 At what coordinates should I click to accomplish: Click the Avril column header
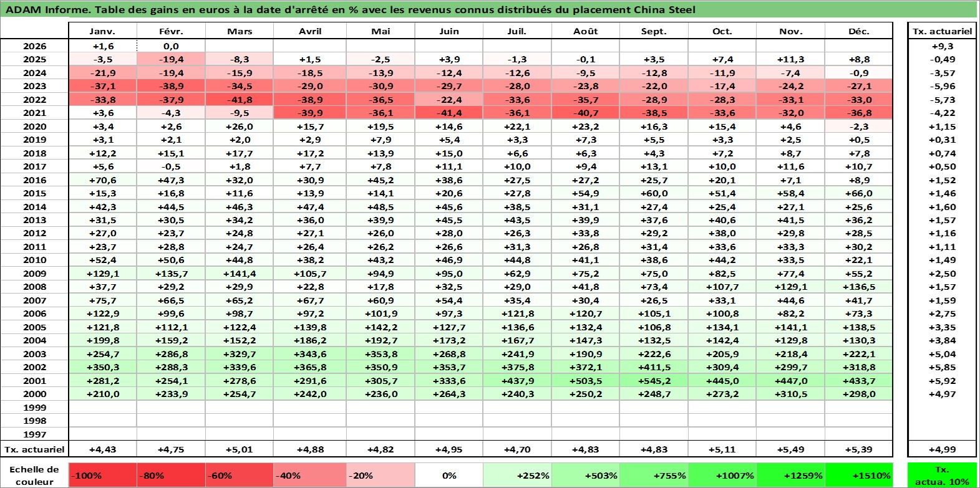[x=310, y=31]
